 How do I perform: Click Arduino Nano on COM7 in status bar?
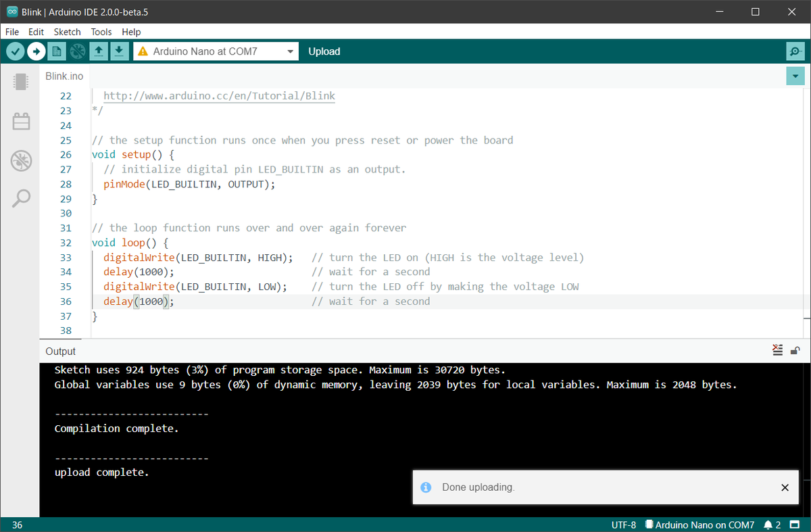(699, 525)
